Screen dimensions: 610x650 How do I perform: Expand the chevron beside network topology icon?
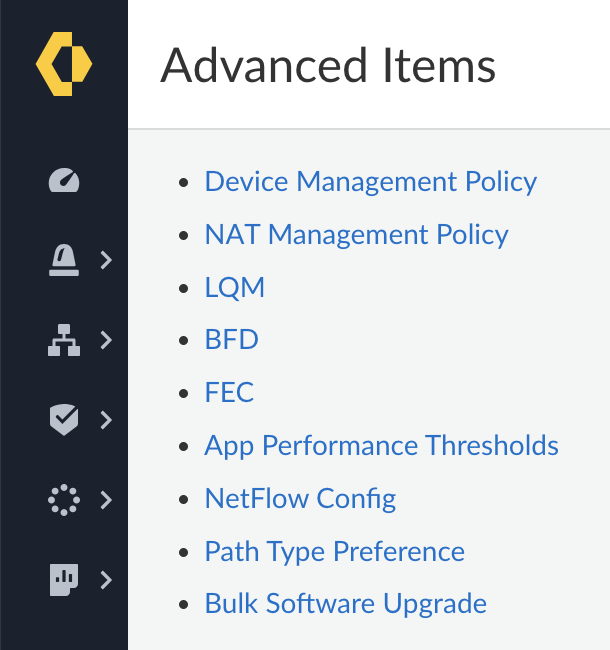click(107, 341)
